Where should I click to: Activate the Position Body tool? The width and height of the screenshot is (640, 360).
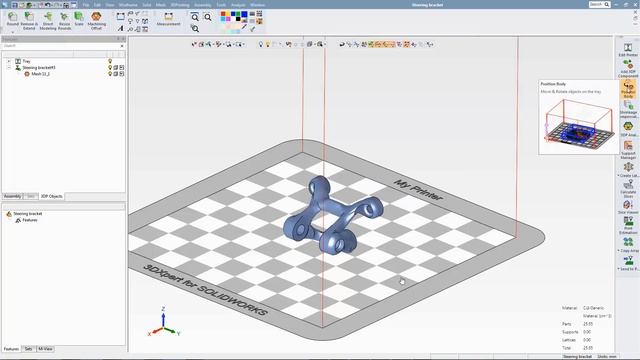pos(628,89)
